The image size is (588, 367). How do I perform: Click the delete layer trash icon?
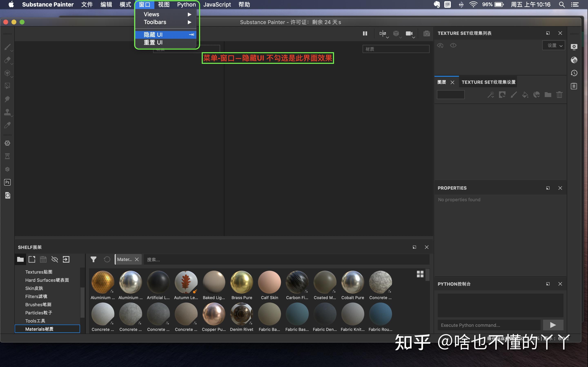pos(559,95)
